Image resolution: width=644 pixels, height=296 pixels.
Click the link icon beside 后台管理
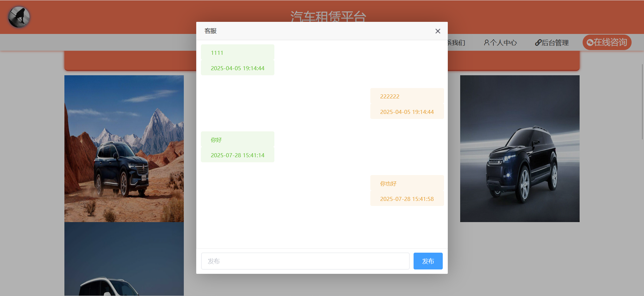(538, 43)
